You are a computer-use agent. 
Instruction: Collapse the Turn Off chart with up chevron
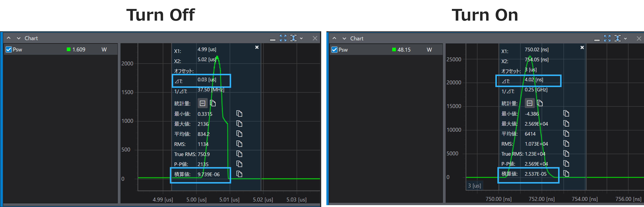click(9, 38)
